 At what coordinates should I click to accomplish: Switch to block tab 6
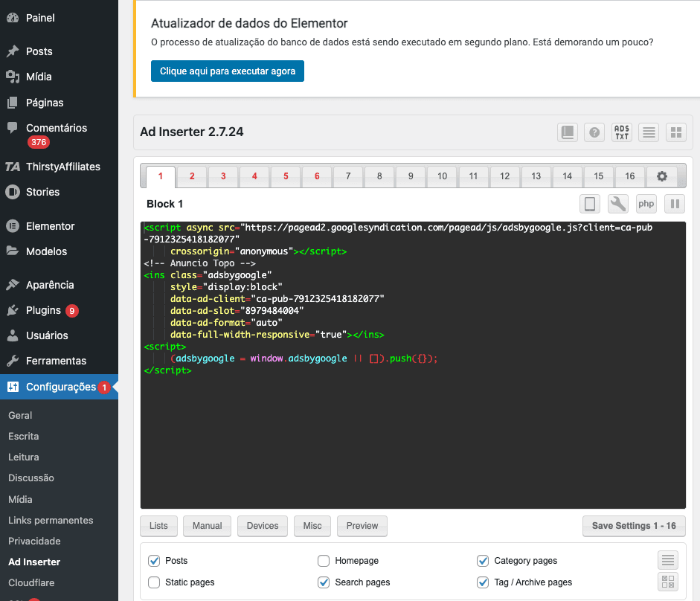tap(317, 176)
